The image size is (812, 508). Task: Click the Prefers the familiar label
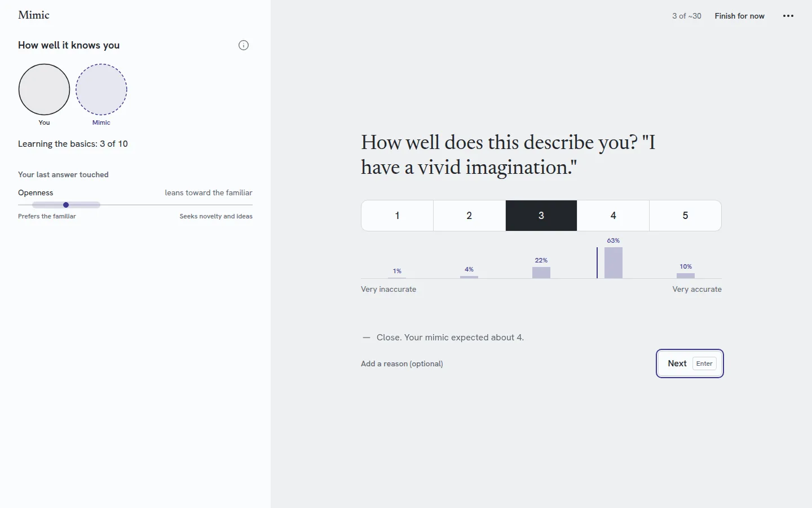point(47,216)
